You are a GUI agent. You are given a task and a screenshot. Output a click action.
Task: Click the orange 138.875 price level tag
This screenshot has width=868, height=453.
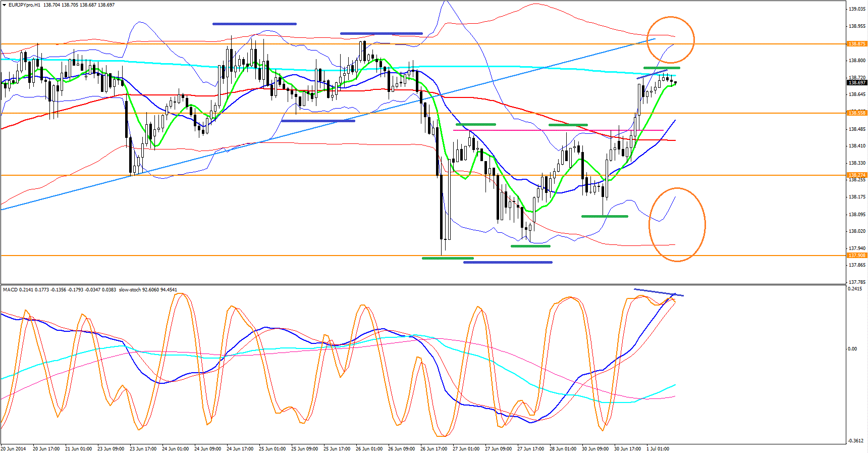coord(856,44)
